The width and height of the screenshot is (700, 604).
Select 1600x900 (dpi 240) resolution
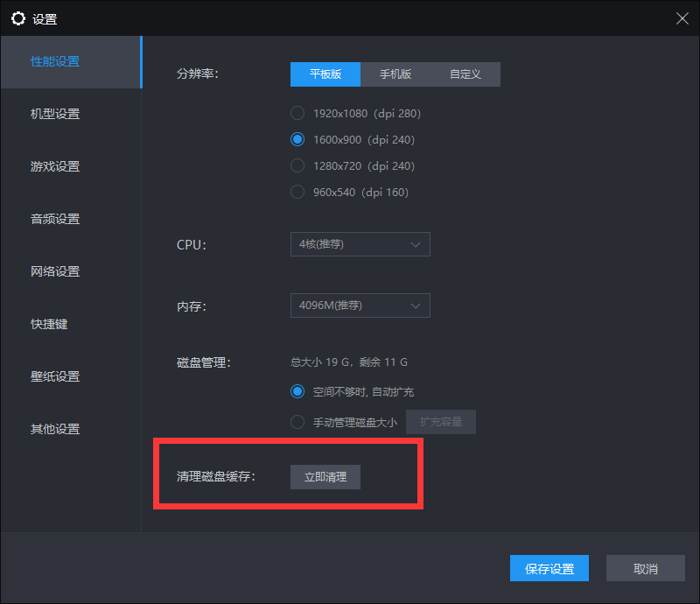point(297,139)
